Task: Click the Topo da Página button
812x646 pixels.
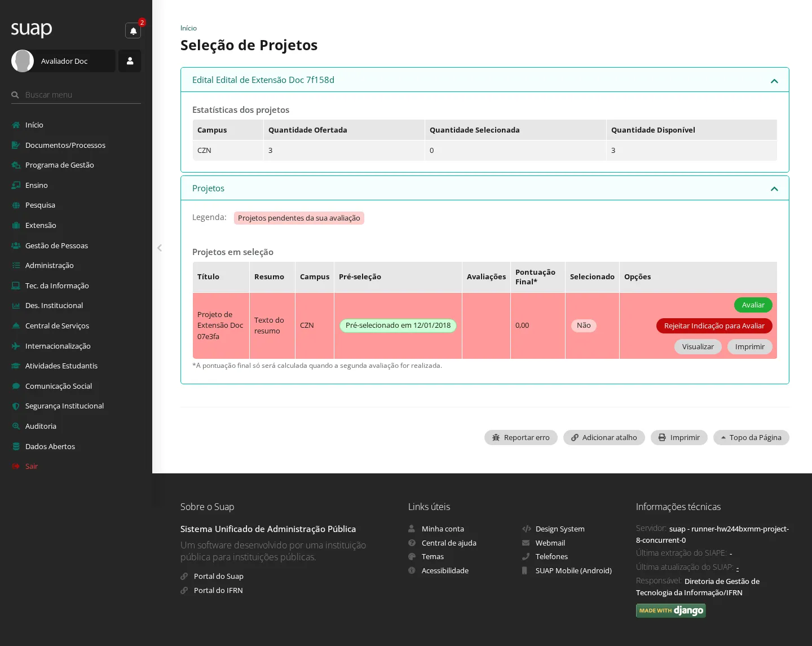Action: pos(751,437)
